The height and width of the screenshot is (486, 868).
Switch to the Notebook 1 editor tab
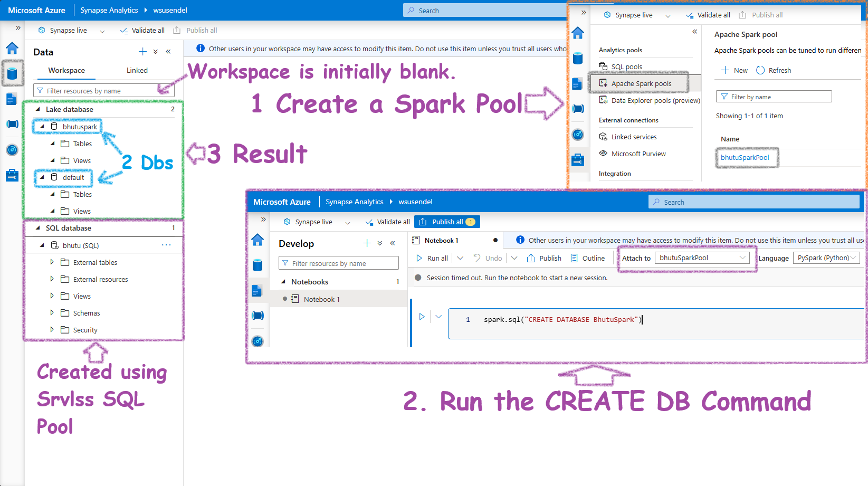[x=441, y=240]
